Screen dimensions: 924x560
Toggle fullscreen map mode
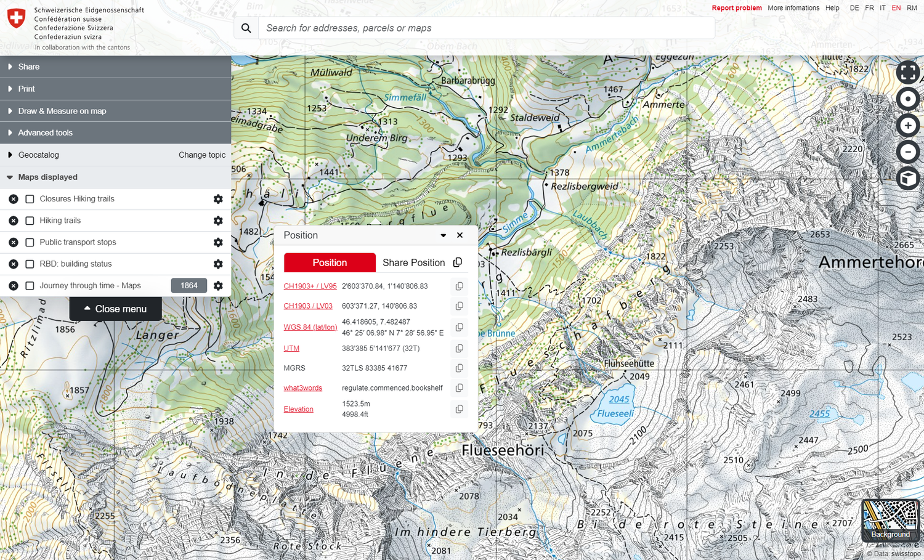tap(907, 72)
